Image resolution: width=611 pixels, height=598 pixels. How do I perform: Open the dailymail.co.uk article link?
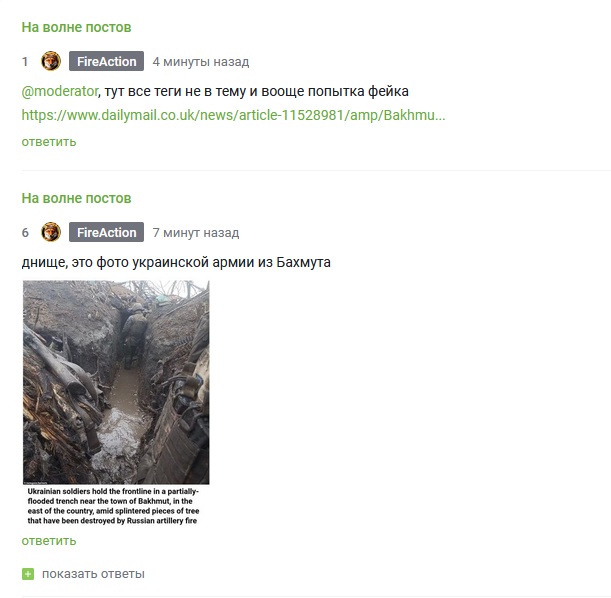click(x=233, y=115)
